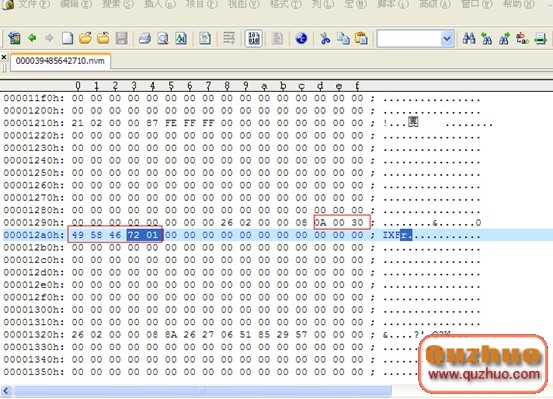Expand the toolbar search dropdown arrow
This screenshot has height=399, width=553.
pyautogui.click(x=447, y=38)
